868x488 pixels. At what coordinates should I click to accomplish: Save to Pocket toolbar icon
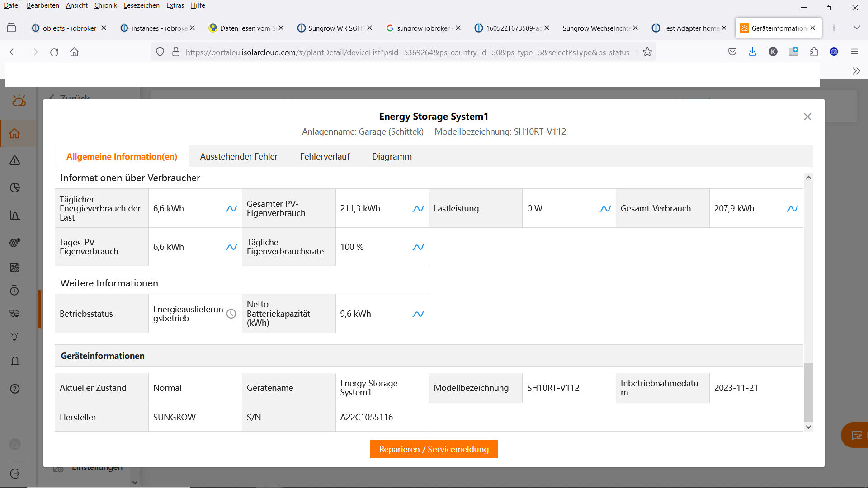[x=732, y=52]
